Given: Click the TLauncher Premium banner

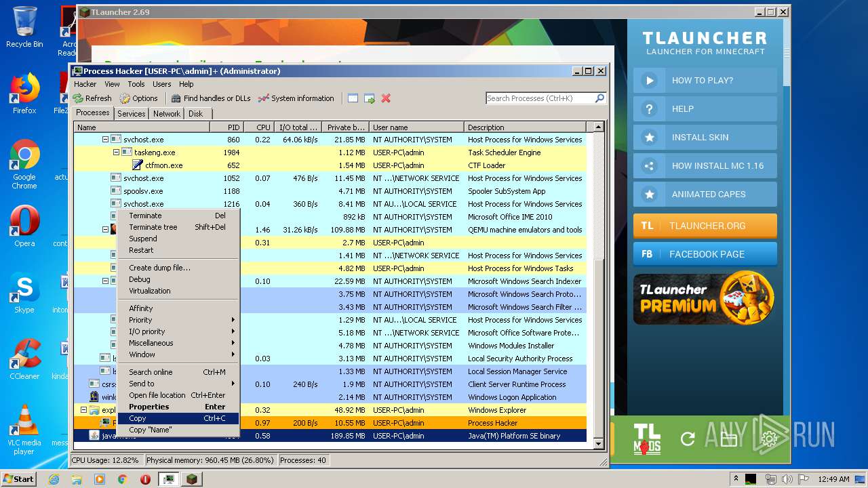Looking at the screenshot, I should tap(704, 298).
